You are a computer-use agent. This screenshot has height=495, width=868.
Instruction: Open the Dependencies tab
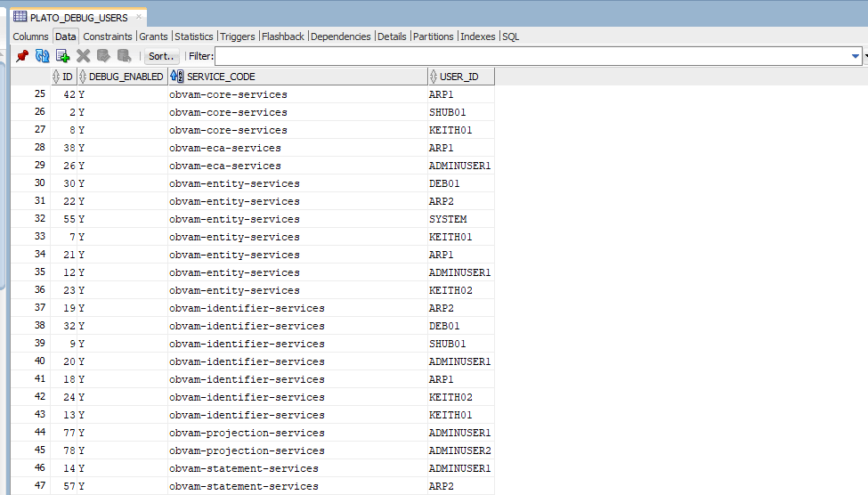340,37
